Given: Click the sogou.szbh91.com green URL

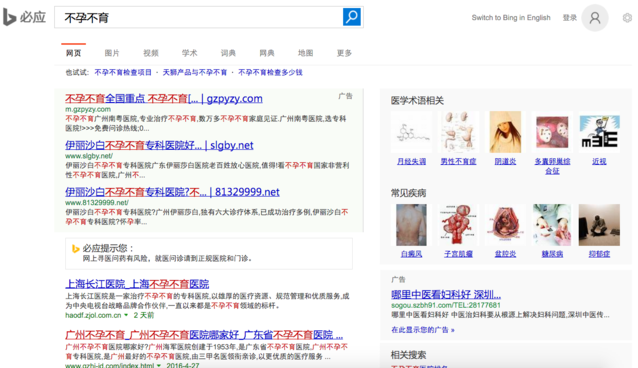Looking at the screenshot, I should pos(446,305).
